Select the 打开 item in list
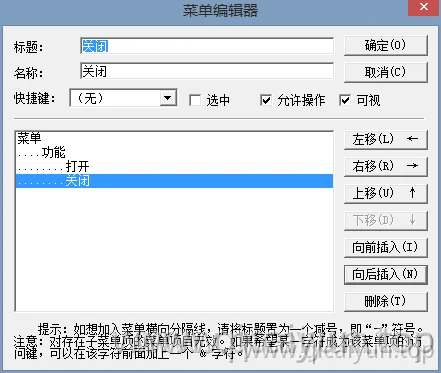This screenshot has width=441, height=373. tap(174, 166)
